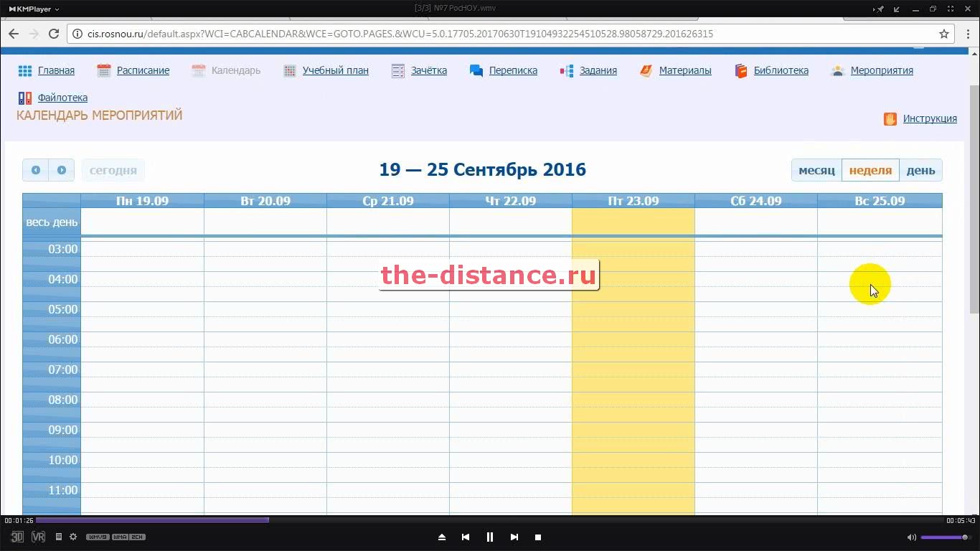Go to the previous calendar week
Screen dimensions: 980x551
coord(36,170)
